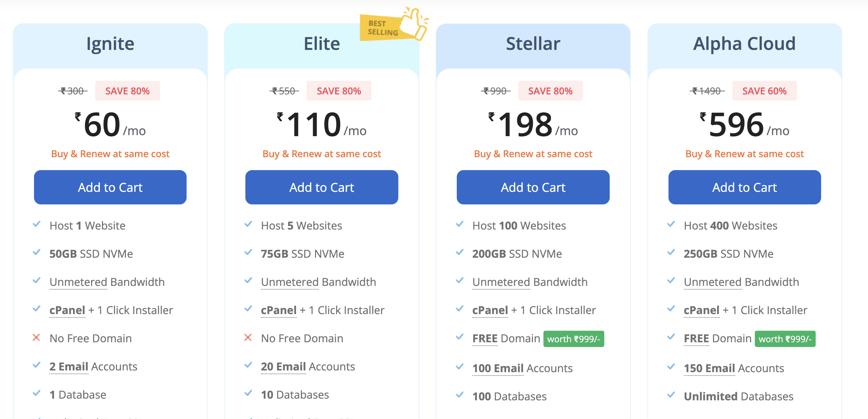
Task: Click the checkmark beside 75GB SSD NVMe
Action: coord(248,253)
